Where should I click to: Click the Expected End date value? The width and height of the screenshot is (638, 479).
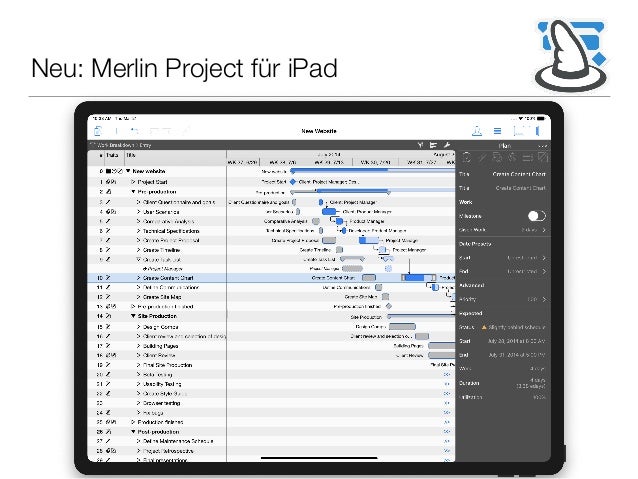517,355
